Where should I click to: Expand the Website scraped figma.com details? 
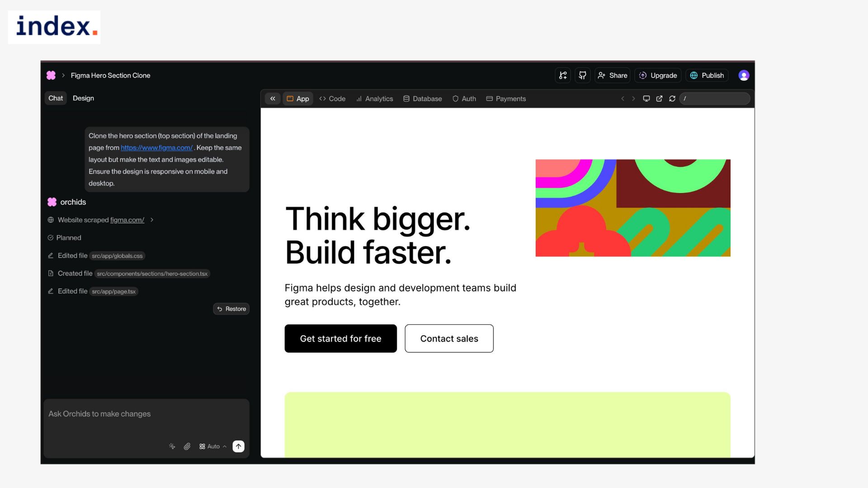(x=152, y=220)
